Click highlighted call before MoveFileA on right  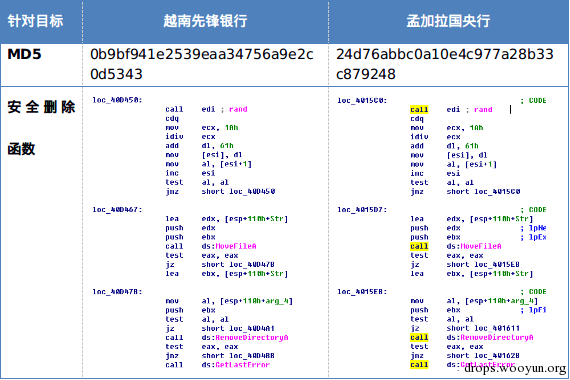point(419,246)
